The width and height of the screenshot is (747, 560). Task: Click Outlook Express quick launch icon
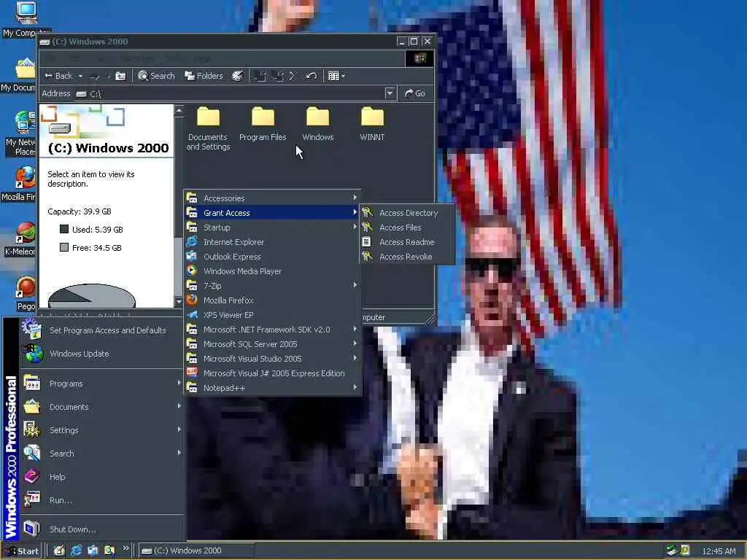tap(93, 551)
